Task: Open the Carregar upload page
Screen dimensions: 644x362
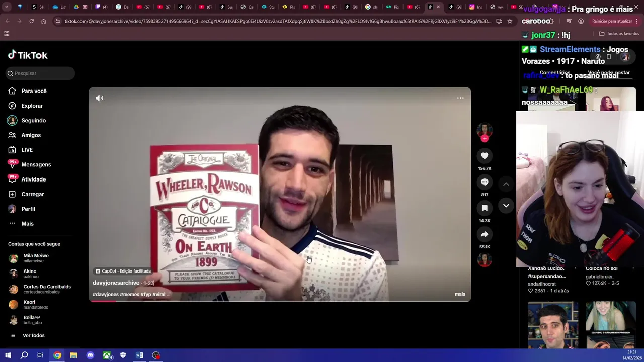Action: (x=32, y=194)
